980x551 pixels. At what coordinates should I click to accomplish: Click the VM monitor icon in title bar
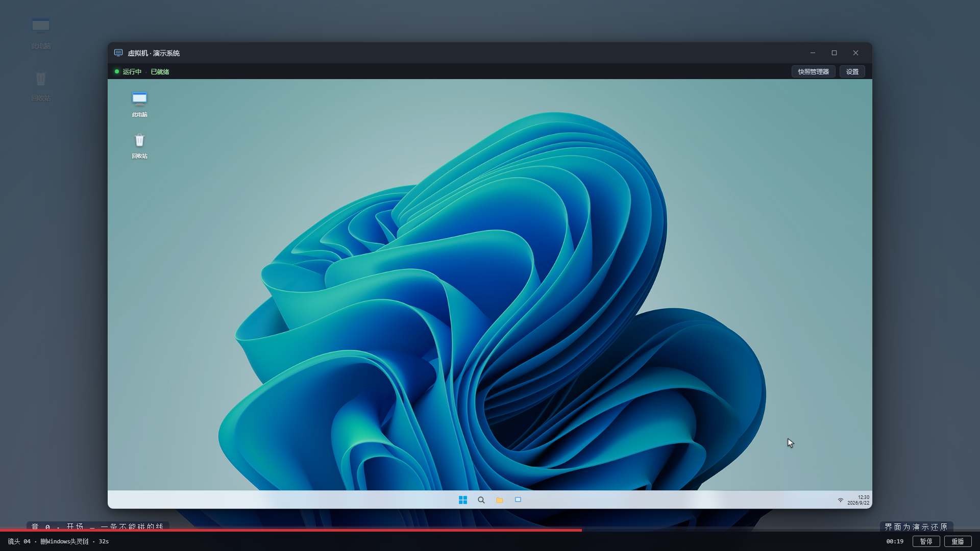(x=118, y=53)
